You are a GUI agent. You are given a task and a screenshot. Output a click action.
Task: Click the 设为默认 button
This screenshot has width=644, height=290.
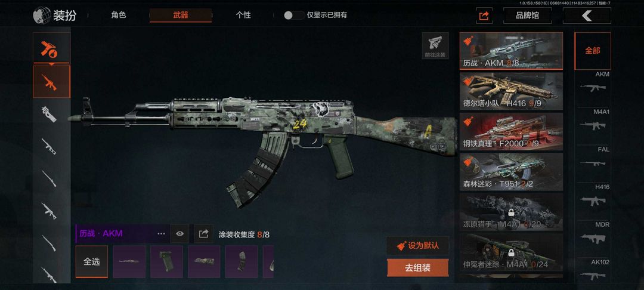pos(417,246)
